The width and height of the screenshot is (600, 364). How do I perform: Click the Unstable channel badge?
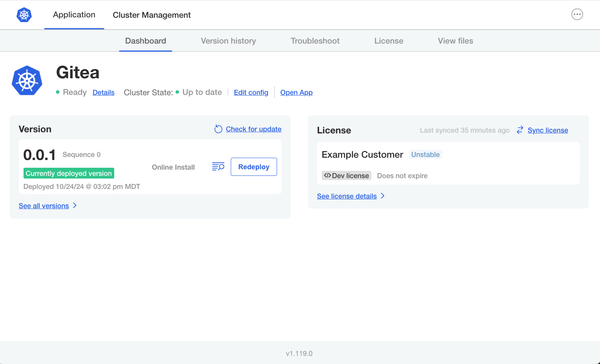coord(425,154)
